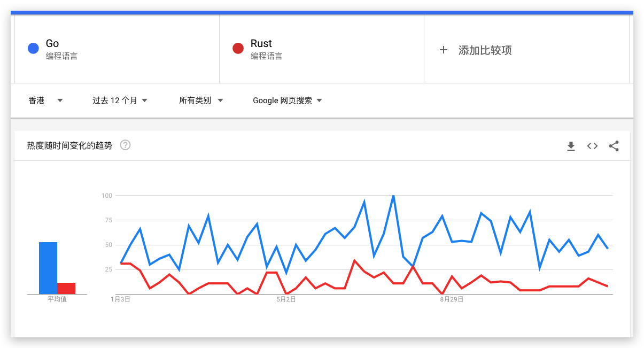Viewport: 644px width, 348px height.
Task: Open the help question mark icon
Action: 125,145
